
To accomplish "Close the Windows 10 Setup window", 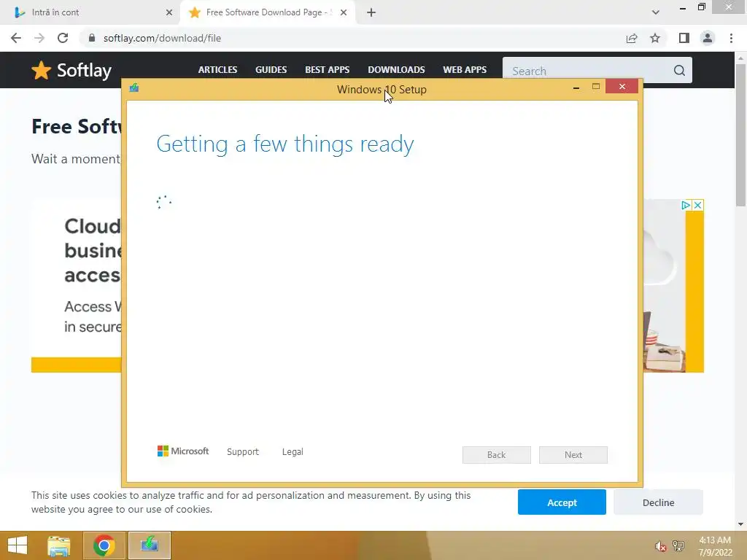I will 622,87.
